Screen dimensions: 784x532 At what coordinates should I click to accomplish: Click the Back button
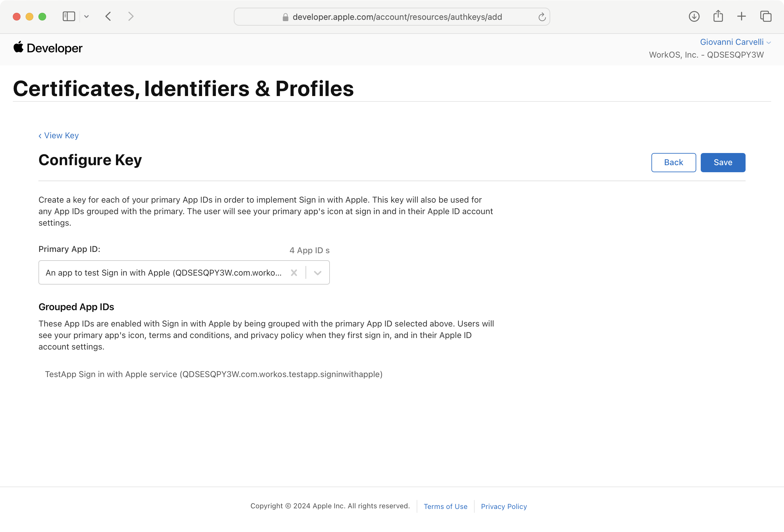(673, 162)
